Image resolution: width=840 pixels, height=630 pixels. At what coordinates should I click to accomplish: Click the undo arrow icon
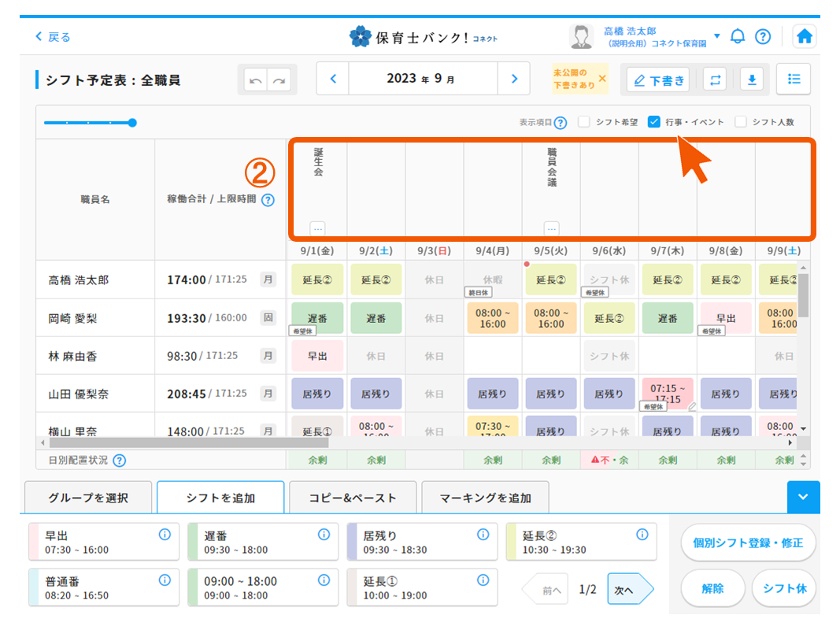(x=255, y=80)
